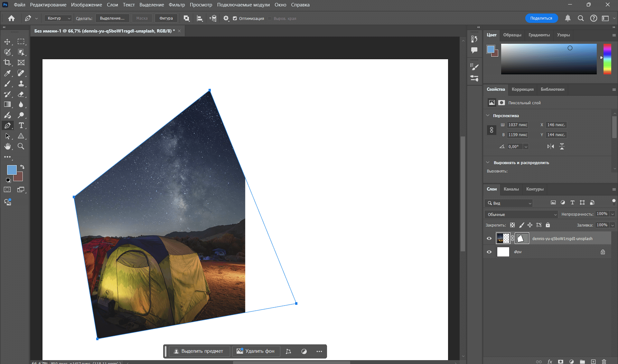
Task: Select the Zoom tool
Action: pos(21,146)
